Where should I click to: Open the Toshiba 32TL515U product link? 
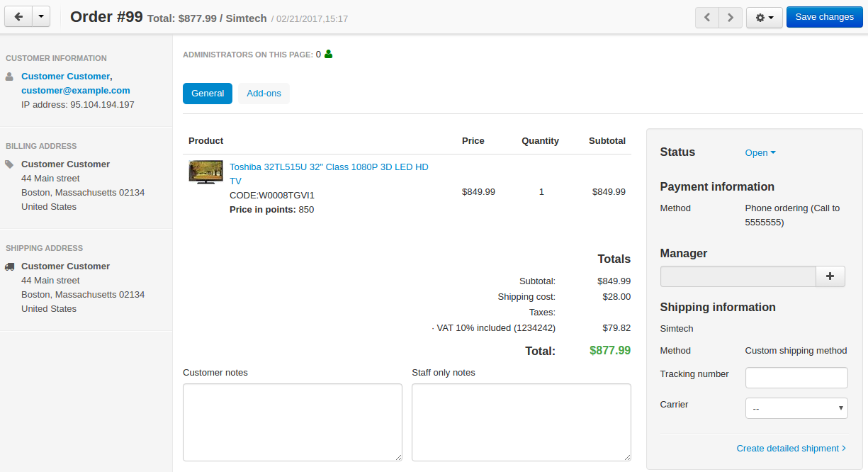[x=329, y=174]
